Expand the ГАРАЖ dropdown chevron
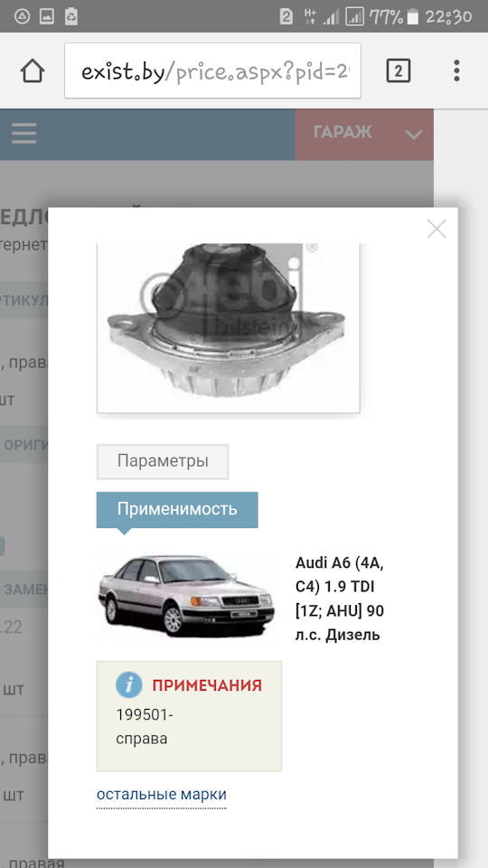 click(413, 135)
